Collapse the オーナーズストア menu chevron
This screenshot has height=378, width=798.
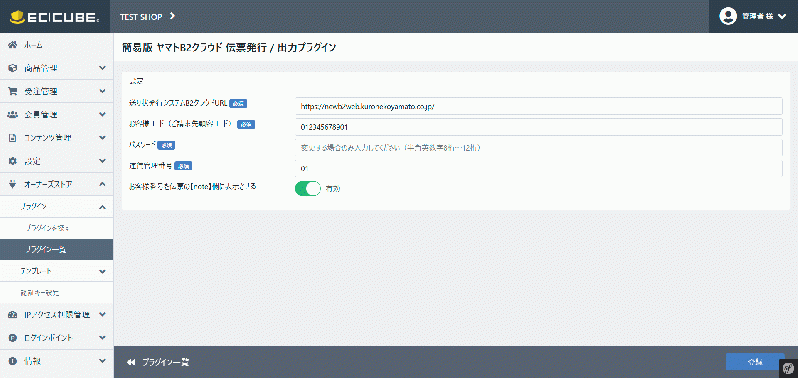[x=102, y=184]
